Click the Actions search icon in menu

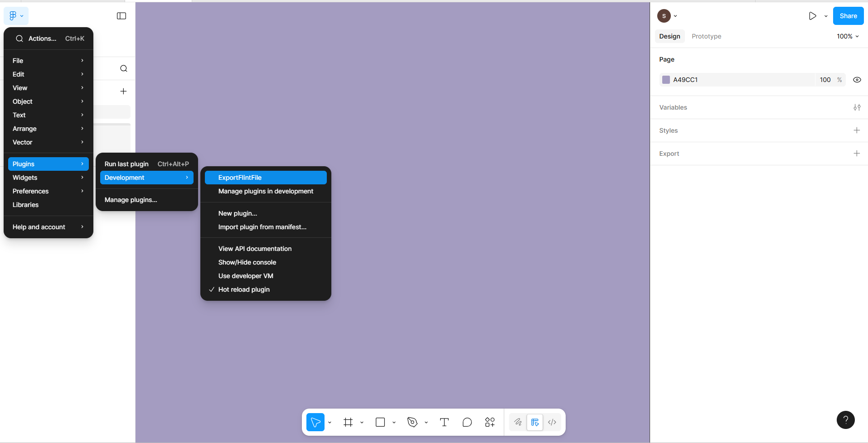pos(19,39)
